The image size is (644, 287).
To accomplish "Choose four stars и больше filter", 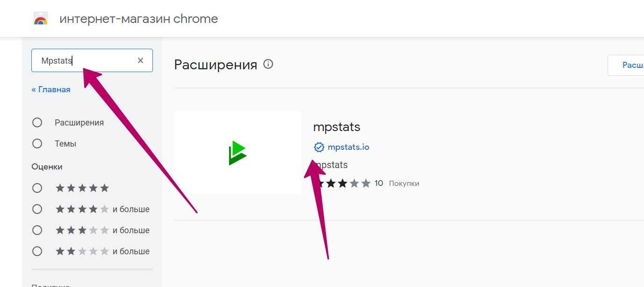I will coord(37,209).
